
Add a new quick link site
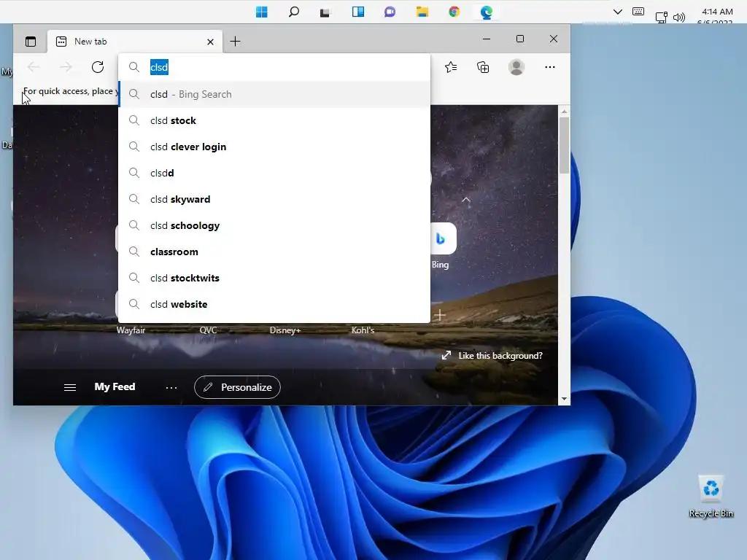[440, 315]
